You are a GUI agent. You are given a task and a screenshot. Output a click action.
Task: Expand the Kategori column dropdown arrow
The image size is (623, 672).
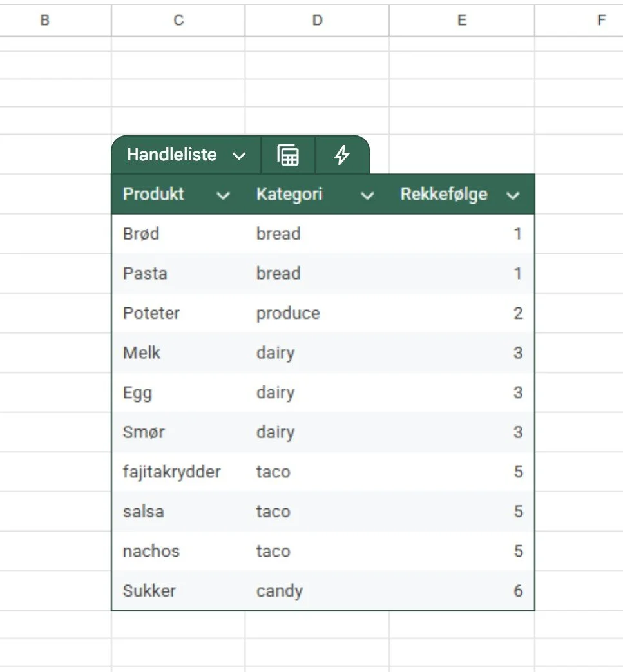367,195
